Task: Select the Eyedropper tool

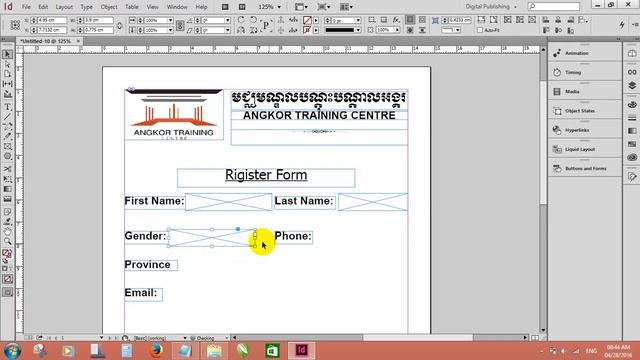Action: [7, 222]
